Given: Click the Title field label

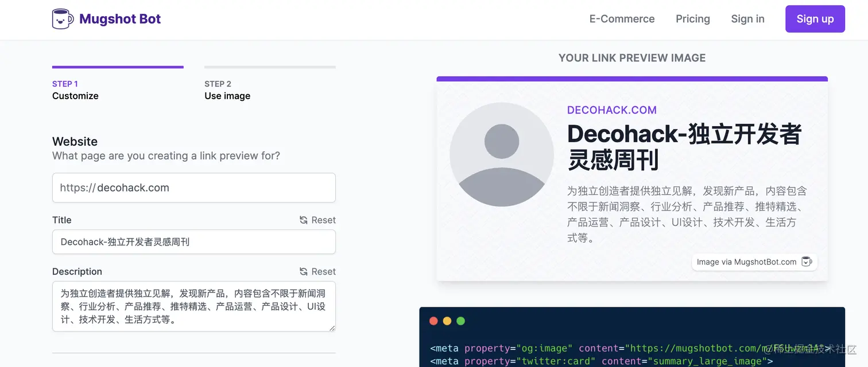Looking at the screenshot, I should point(62,220).
